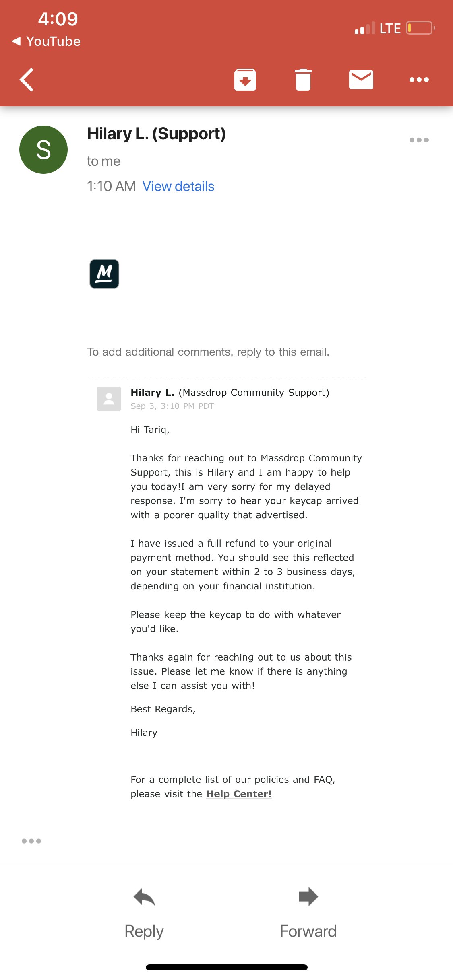Return to YouTube app via status bar
The height and width of the screenshot is (980, 453).
click(46, 41)
